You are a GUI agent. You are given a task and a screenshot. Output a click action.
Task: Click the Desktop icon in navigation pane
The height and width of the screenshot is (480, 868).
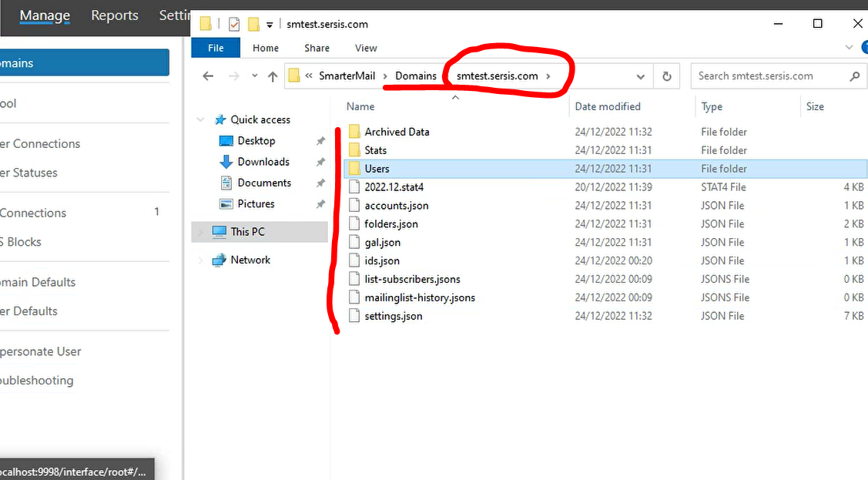coord(226,141)
